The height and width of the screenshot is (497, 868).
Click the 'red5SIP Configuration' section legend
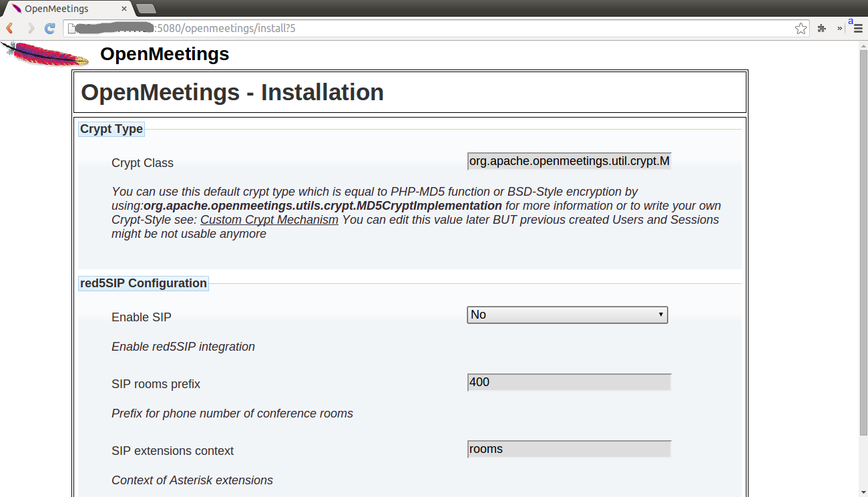click(144, 283)
